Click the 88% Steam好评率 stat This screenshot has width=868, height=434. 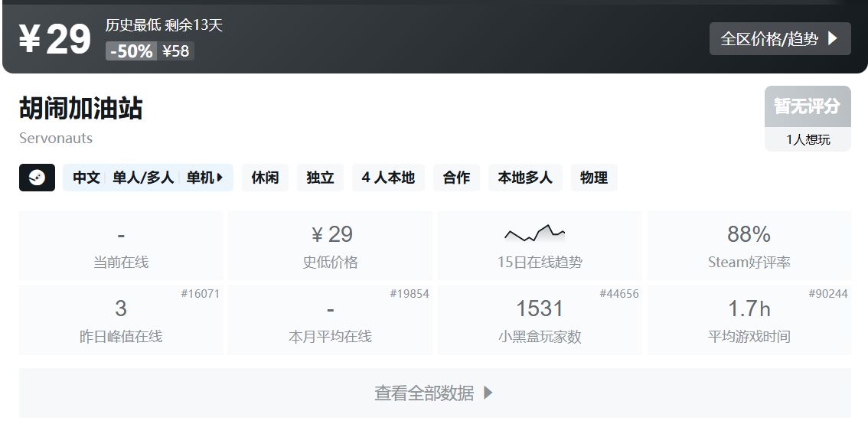pyautogui.click(x=749, y=245)
